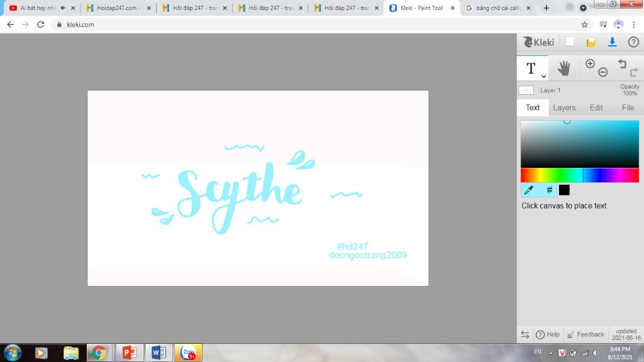This screenshot has width=644, height=362.
Task: Redo the last action
Action: [634, 72]
